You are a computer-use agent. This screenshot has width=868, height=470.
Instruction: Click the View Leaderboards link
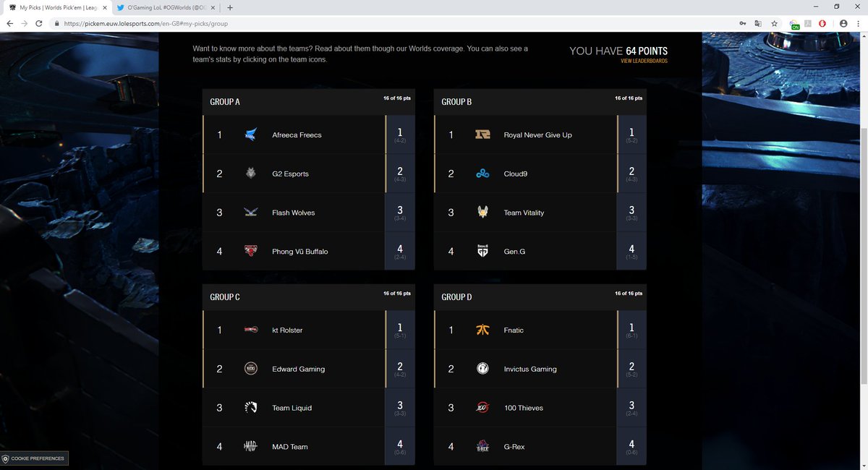pyautogui.click(x=644, y=61)
